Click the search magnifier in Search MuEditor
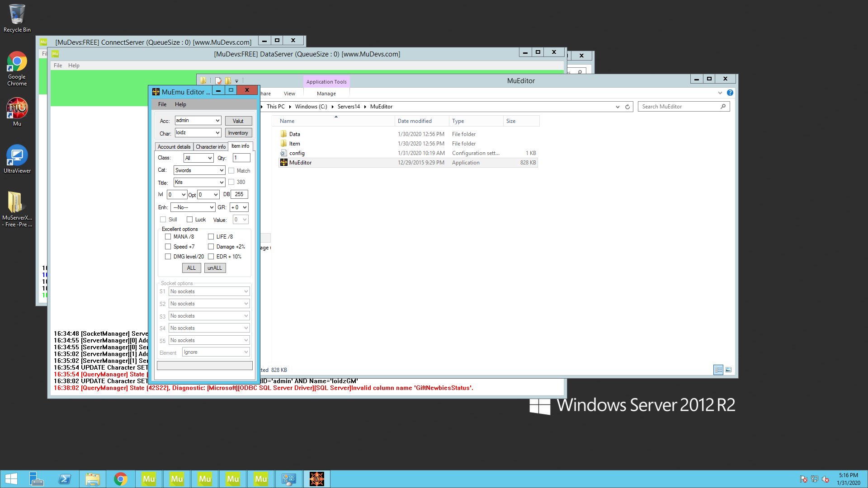This screenshot has height=488, width=868. [x=723, y=107]
